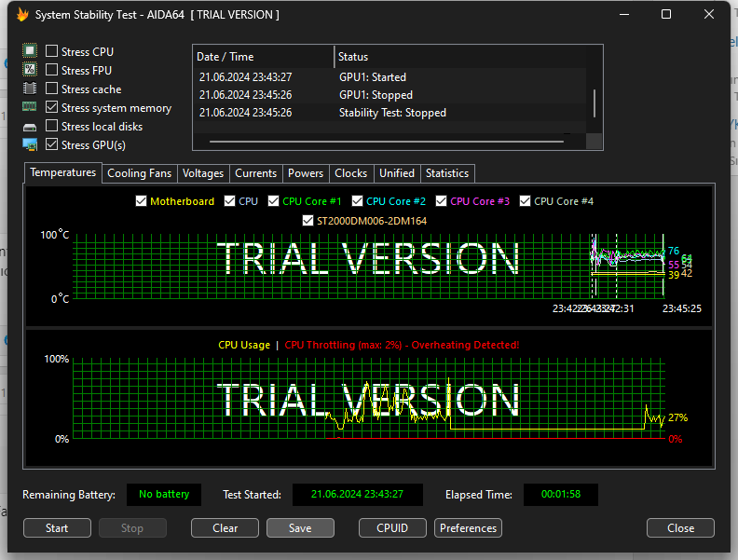Screen dimensions: 738x560
Task: Click the Test Started date field
Action: click(357, 494)
